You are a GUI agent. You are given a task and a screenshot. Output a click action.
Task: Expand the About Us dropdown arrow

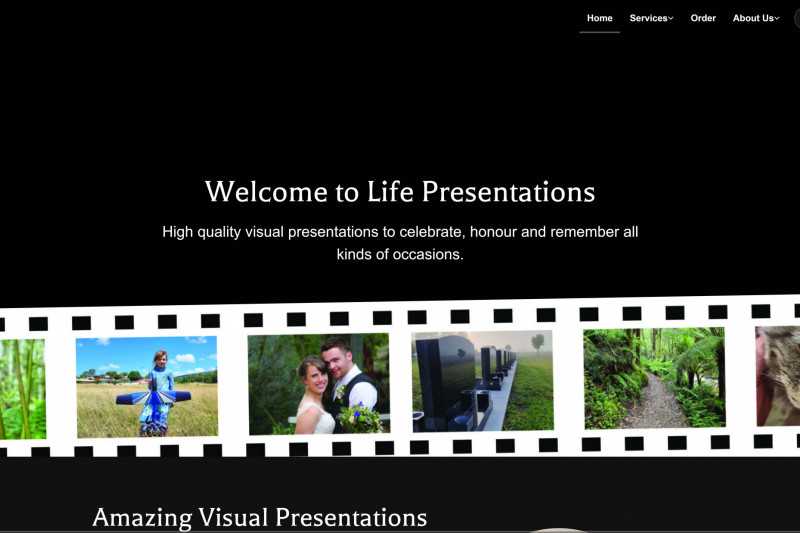777,18
